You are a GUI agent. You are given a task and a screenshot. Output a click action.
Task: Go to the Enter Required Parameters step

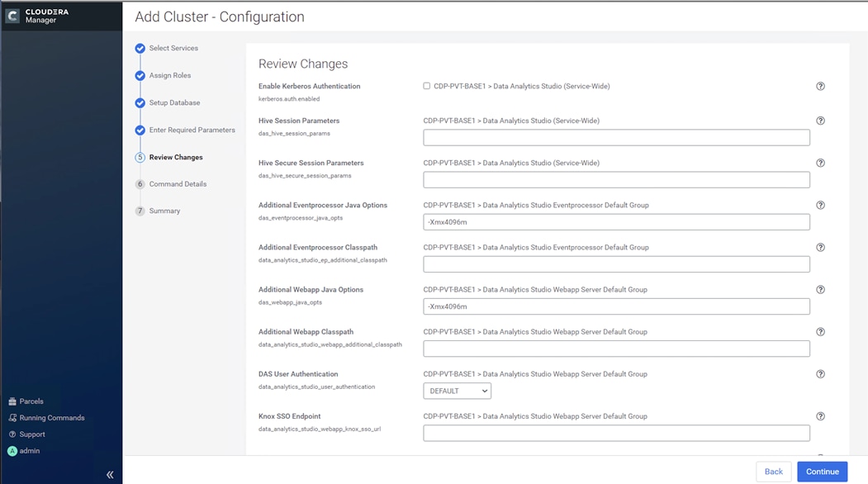(x=192, y=130)
